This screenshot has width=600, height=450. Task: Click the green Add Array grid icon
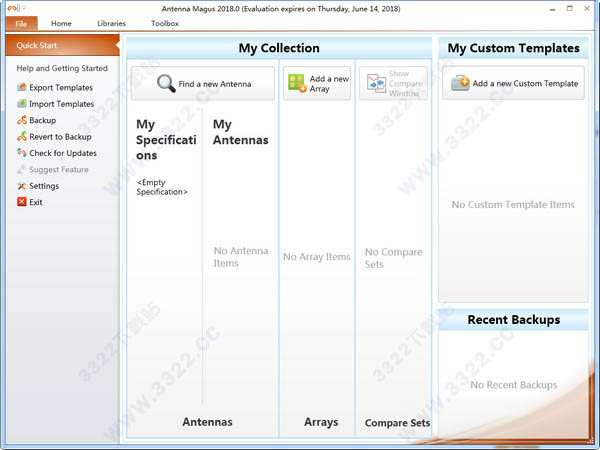click(297, 83)
